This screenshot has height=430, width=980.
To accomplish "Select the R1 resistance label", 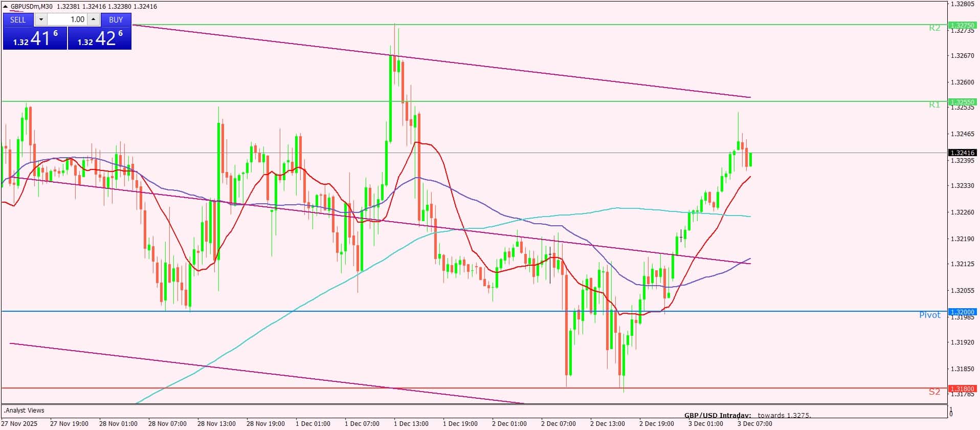I will pos(934,105).
